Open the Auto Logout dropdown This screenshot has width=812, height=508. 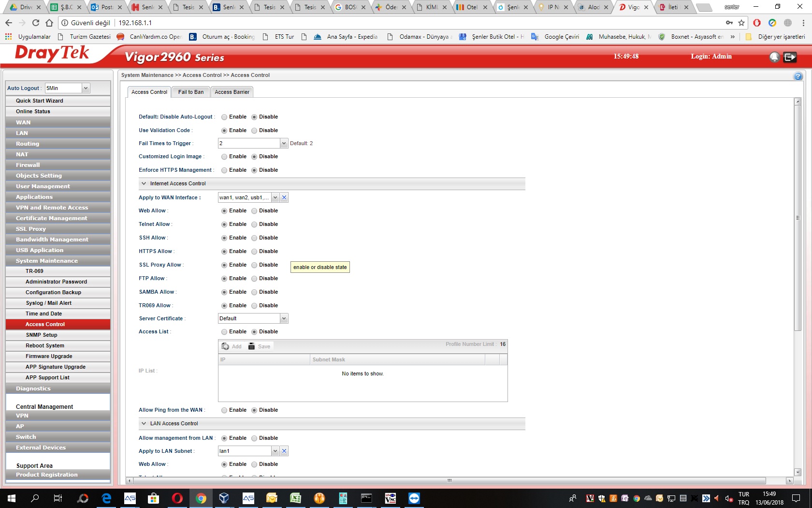tap(86, 88)
